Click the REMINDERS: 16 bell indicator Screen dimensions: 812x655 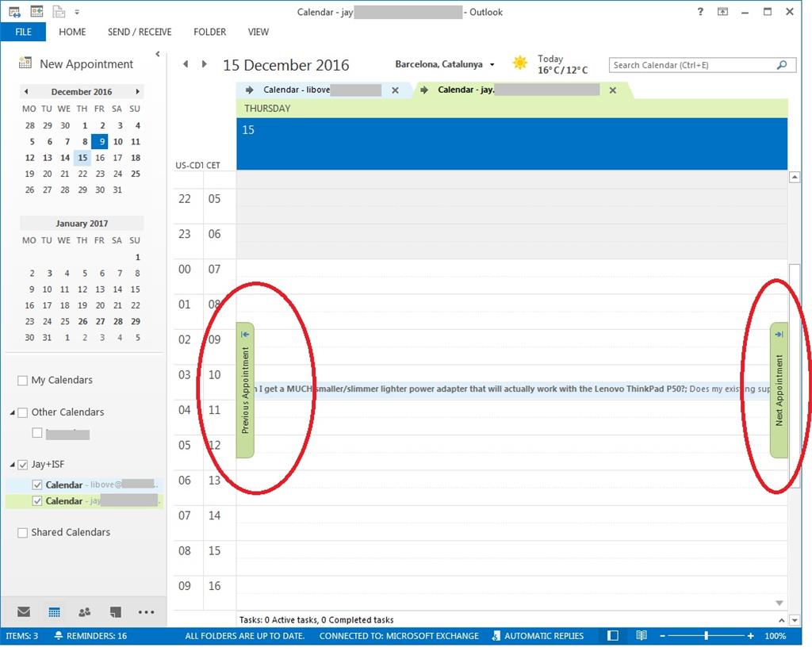click(x=90, y=636)
